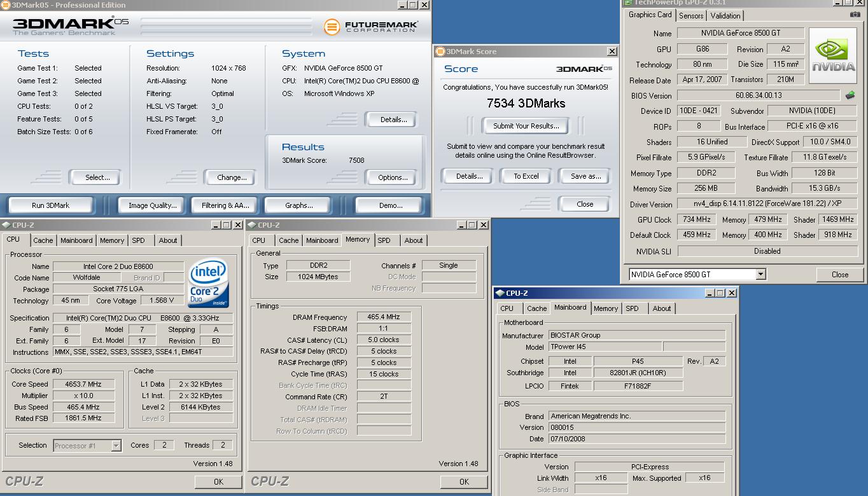Close the 3DMark Score dialog with Close button
Image resolution: width=868 pixels, height=496 pixels.
tap(585, 204)
